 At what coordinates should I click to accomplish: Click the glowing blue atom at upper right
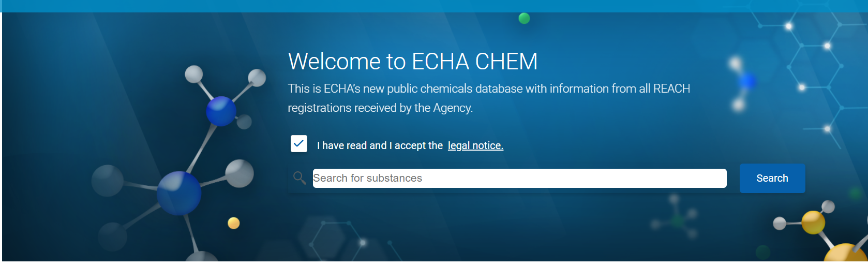pyautogui.click(x=747, y=81)
